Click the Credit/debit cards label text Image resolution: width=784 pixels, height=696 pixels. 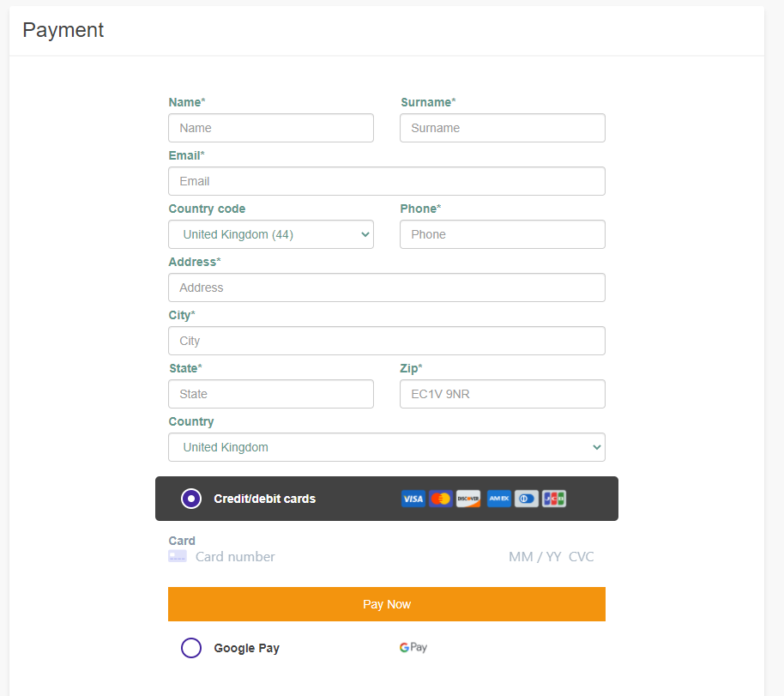click(x=264, y=499)
